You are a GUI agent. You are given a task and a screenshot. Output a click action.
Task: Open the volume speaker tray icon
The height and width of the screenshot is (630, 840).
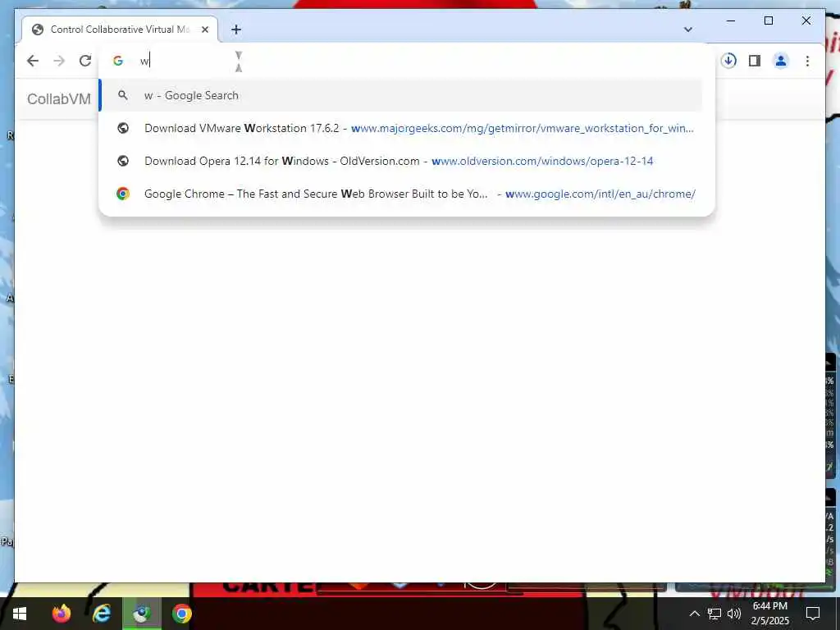coord(734,614)
